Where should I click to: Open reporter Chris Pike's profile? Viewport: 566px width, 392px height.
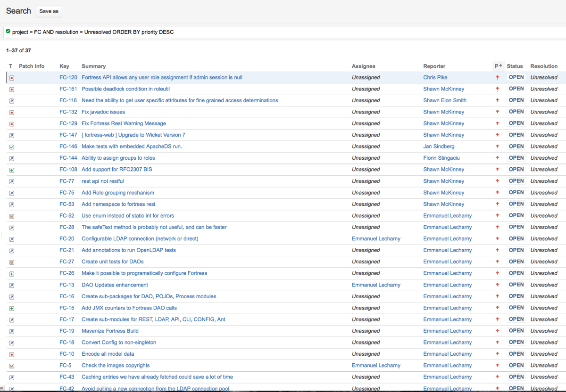tap(435, 77)
